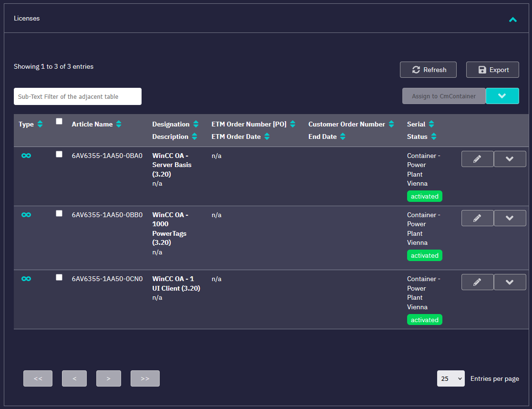This screenshot has width=532, height=409.
Task: Click pencil edit icon for 1000 PowerTags license
Action: pos(477,218)
